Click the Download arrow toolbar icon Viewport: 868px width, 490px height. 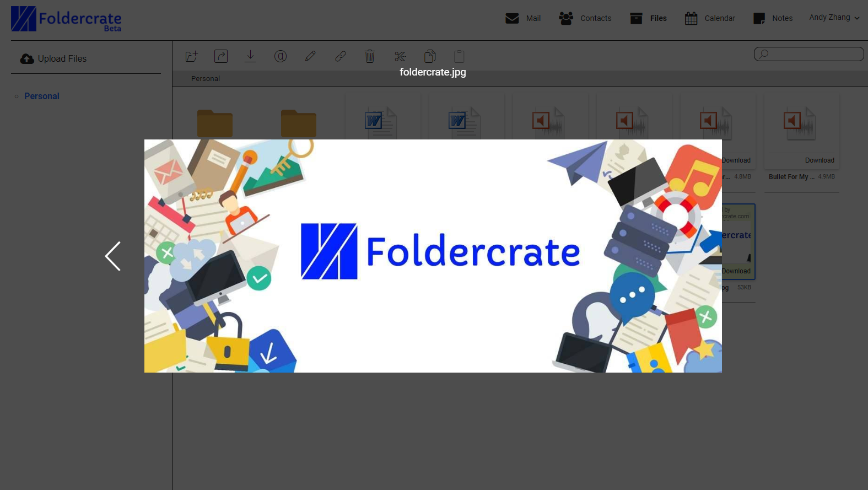pyautogui.click(x=250, y=56)
